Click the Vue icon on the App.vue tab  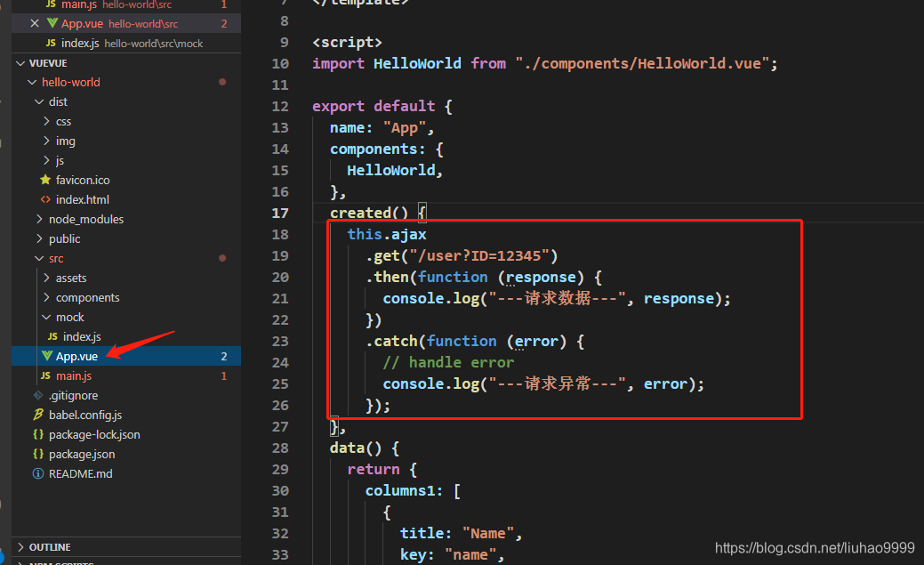[x=51, y=23]
